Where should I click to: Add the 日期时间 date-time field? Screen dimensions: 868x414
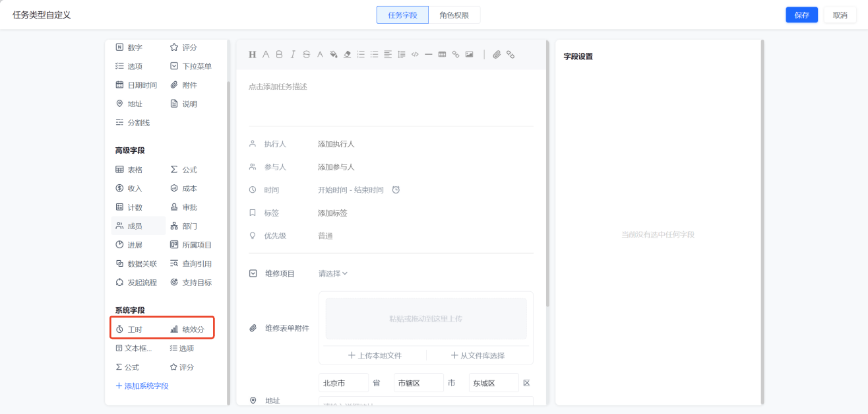[x=138, y=85]
